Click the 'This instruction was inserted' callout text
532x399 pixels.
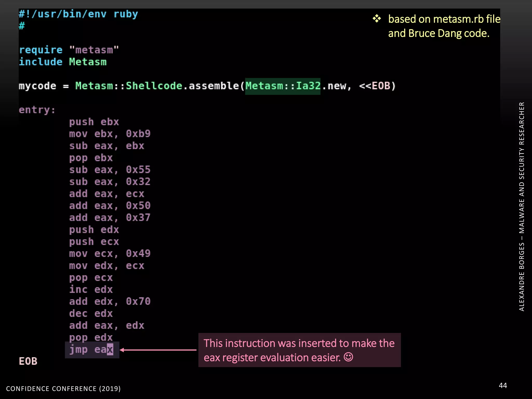tap(299, 343)
